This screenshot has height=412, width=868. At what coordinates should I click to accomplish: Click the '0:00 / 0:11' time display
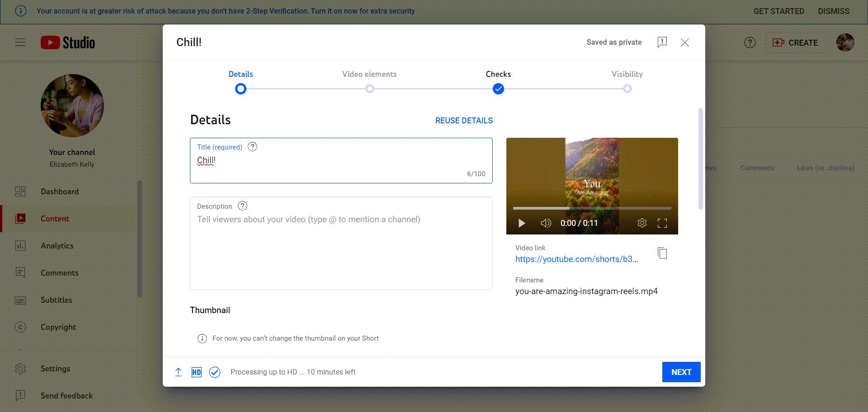[x=579, y=223]
